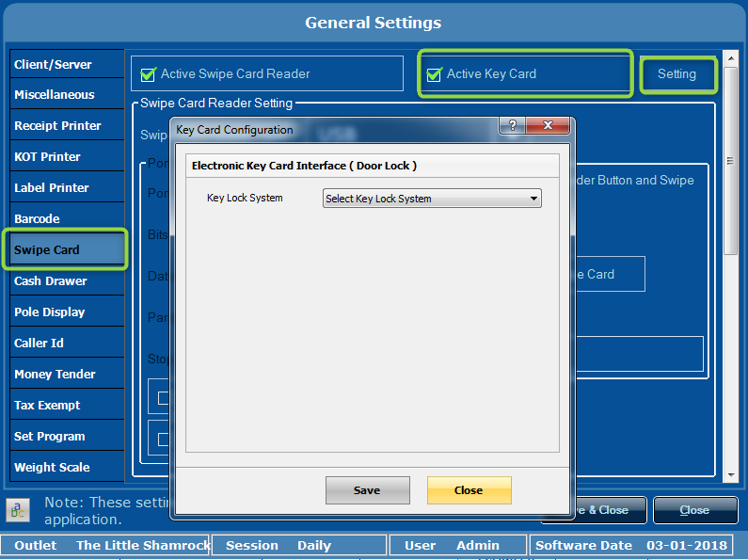Click the key card Setting button

(676, 74)
